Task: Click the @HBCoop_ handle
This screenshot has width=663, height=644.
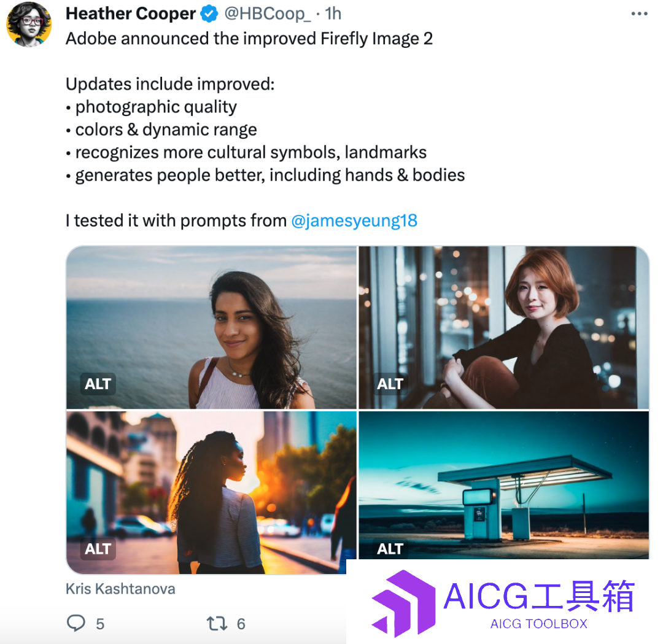Action: 267,14
